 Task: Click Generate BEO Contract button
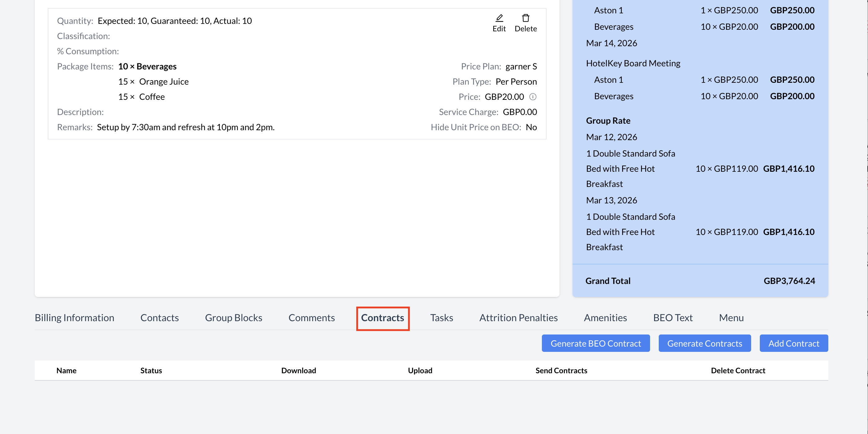point(596,343)
